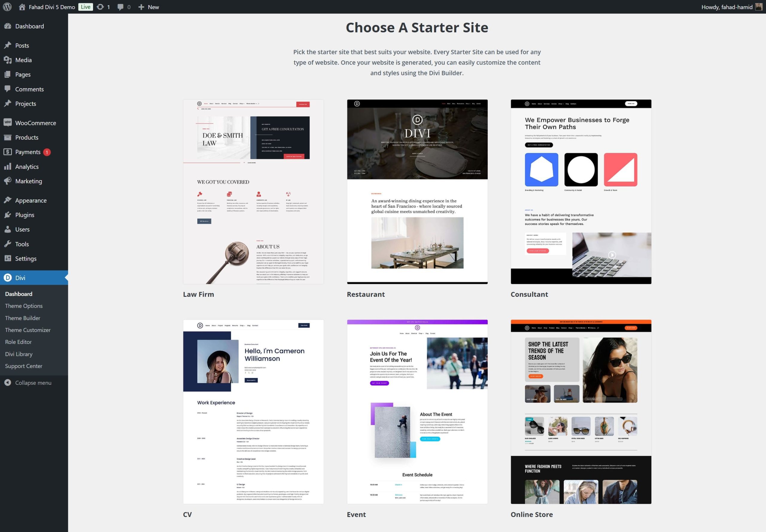Open WooCommerce icon in sidebar
Image resolution: width=766 pixels, height=532 pixels.
(7, 123)
